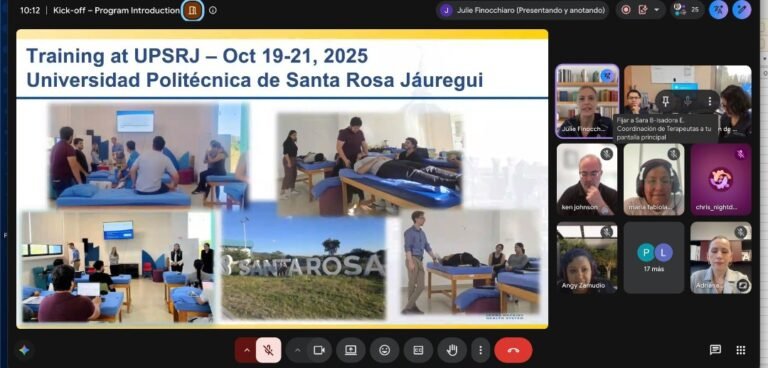Expand camera video settings chevron
Viewport: 768px width, 368px height.
297,350
